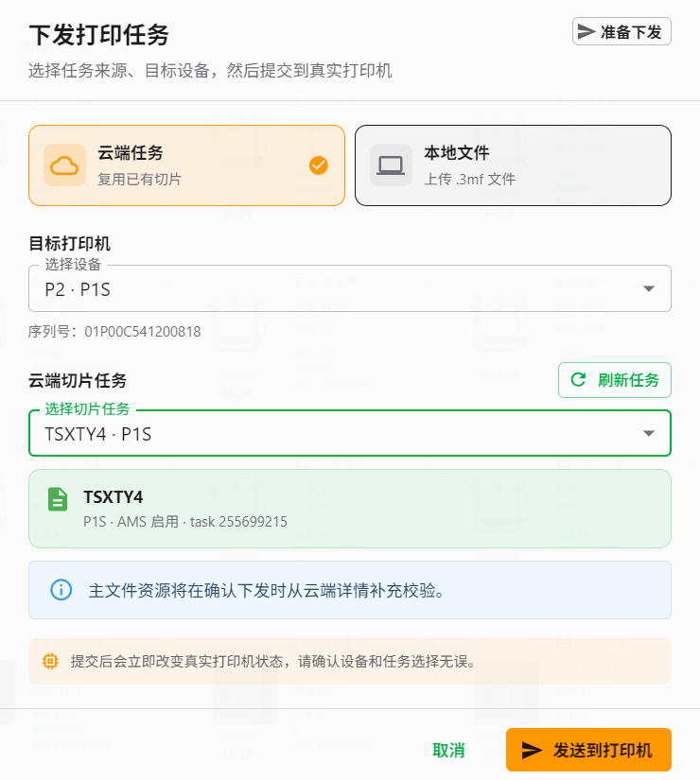Click 取消 to cancel the dialog
Viewport: 700px width, 780px height.
[x=448, y=750]
